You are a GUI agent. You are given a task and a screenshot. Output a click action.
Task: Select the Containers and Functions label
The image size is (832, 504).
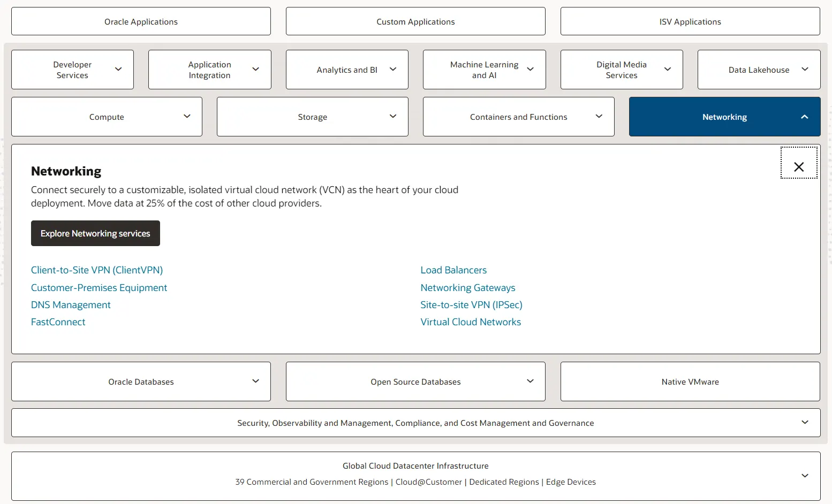pyautogui.click(x=518, y=117)
